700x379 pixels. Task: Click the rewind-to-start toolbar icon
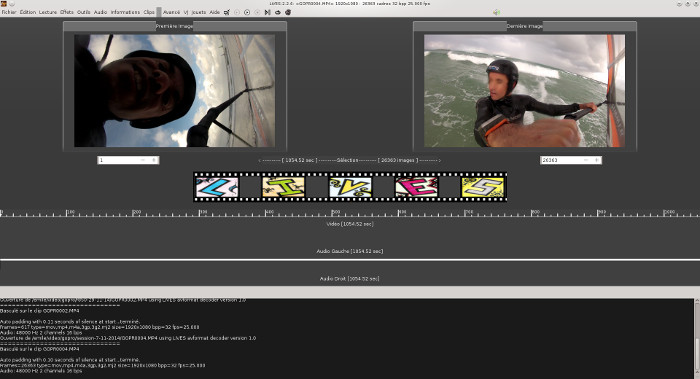click(x=237, y=12)
